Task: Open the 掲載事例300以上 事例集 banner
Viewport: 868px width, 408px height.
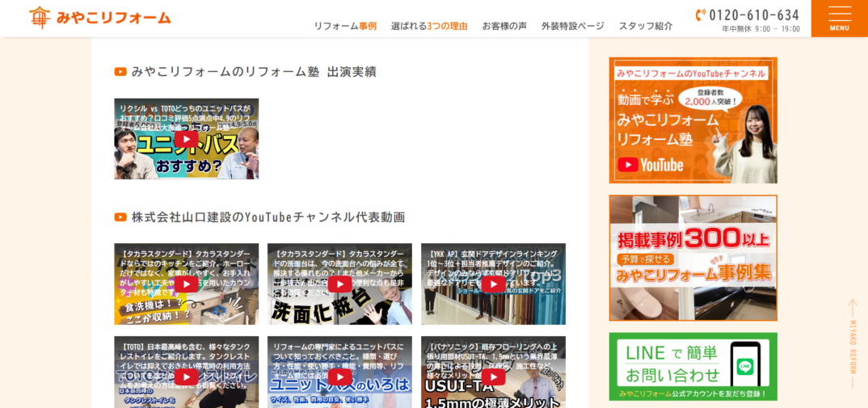Action: pos(693,258)
